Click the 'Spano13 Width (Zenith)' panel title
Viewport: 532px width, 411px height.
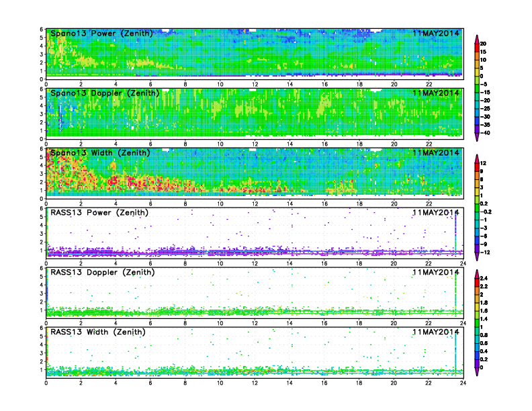(100, 153)
